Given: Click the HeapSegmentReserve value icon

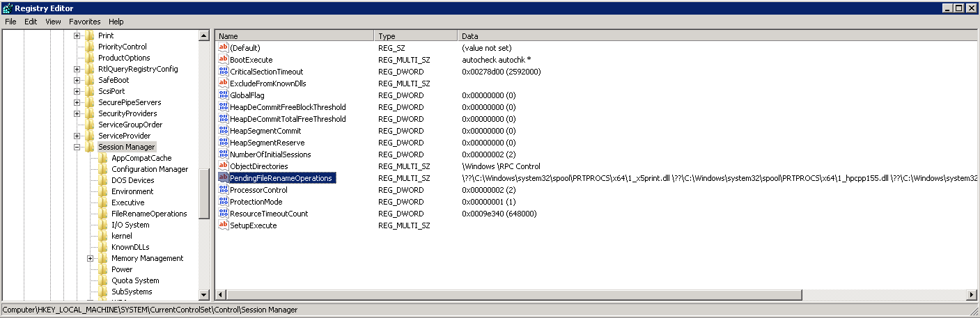Looking at the screenshot, I should [x=224, y=143].
